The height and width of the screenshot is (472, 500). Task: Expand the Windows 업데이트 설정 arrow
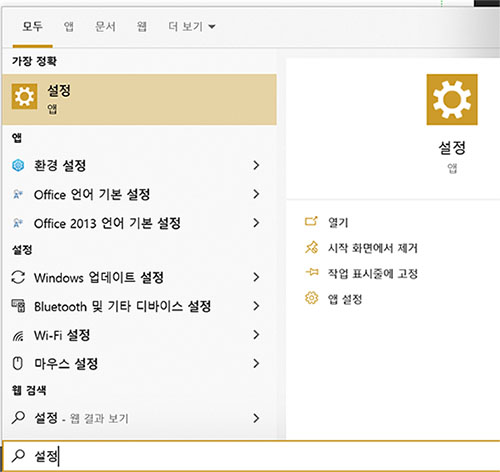pyautogui.click(x=256, y=277)
